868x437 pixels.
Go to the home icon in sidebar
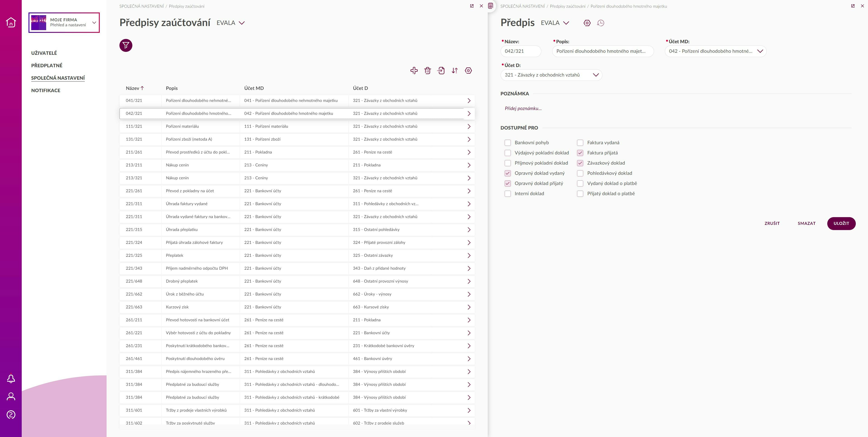pos(11,22)
